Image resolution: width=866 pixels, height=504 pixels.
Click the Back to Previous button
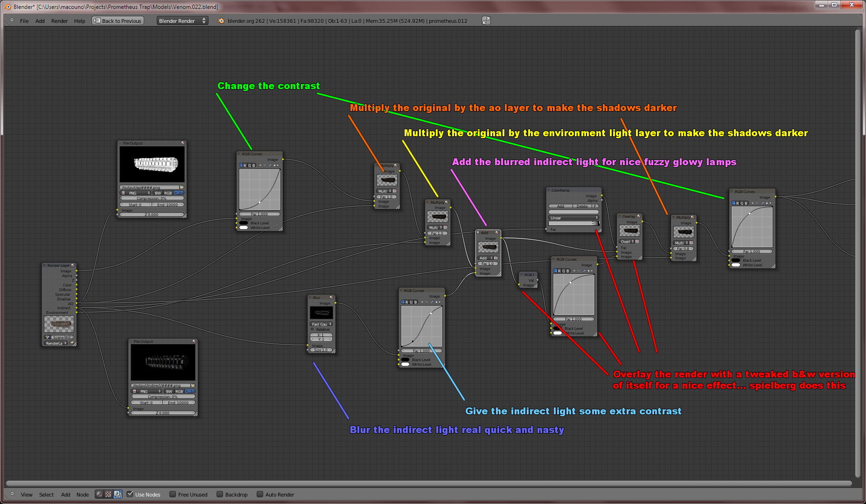click(118, 21)
